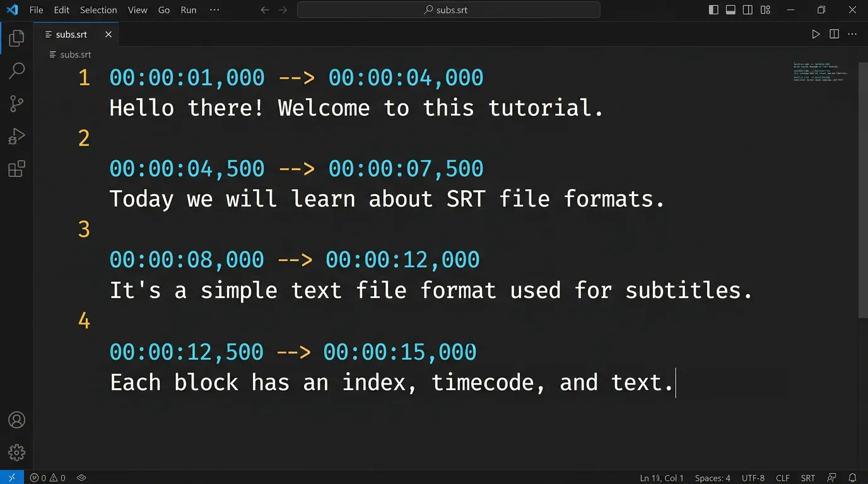Click the start timecode 00:00:08,000
Screen dimensions: 868x484
coord(187,260)
